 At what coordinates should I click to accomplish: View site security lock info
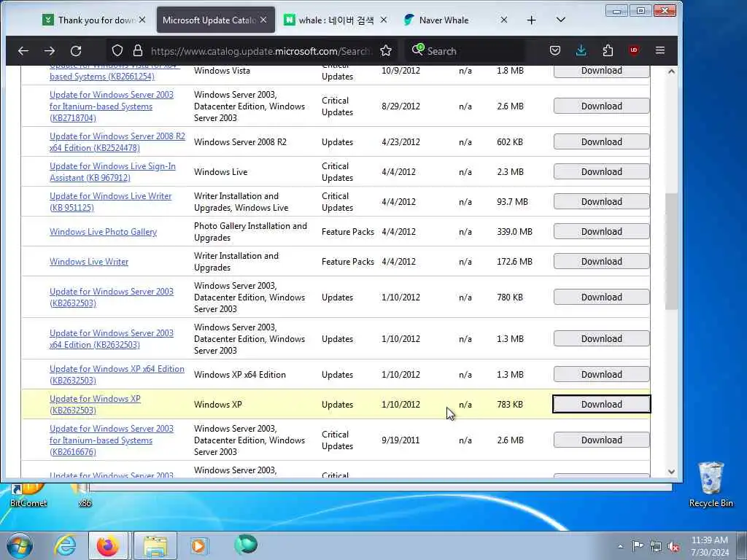(138, 50)
